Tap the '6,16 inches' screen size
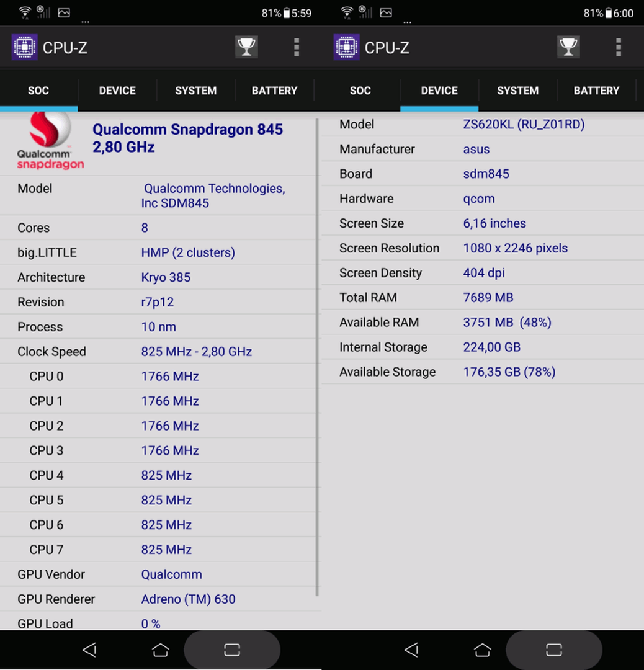The height and width of the screenshot is (670, 644). (494, 223)
